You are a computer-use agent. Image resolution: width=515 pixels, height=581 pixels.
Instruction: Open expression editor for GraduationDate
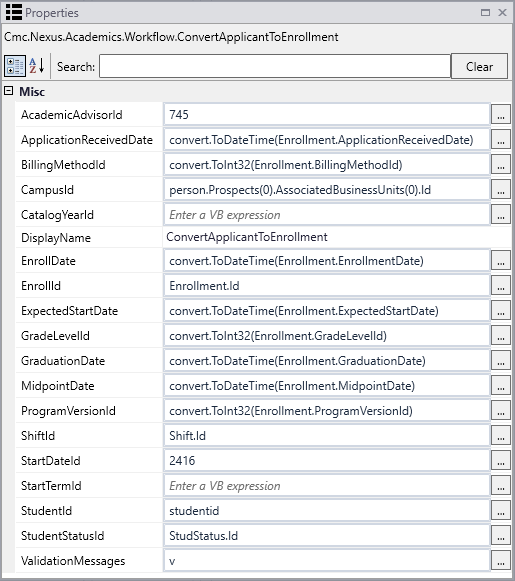pos(501,361)
